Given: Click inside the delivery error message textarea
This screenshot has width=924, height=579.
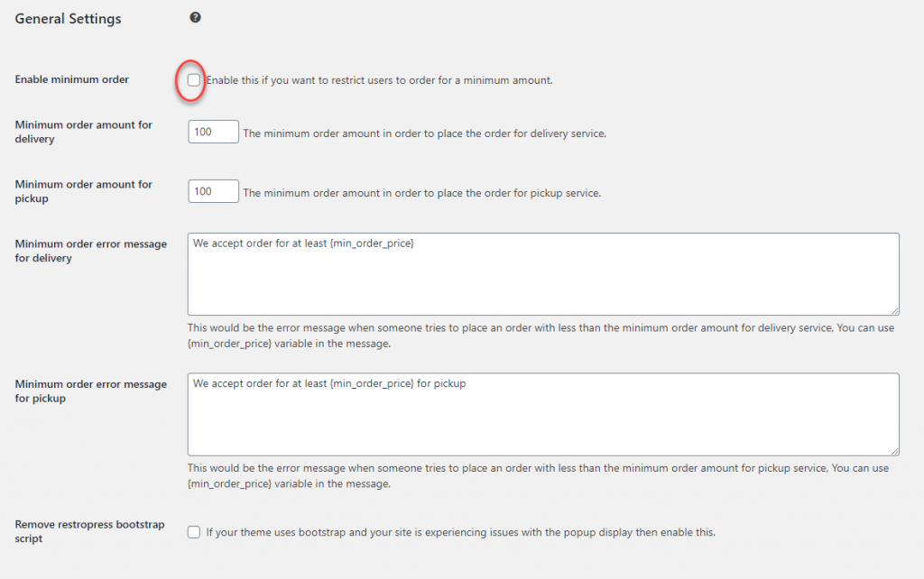Looking at the screenshot, I should pyautogui.click(x=543, y=274).
